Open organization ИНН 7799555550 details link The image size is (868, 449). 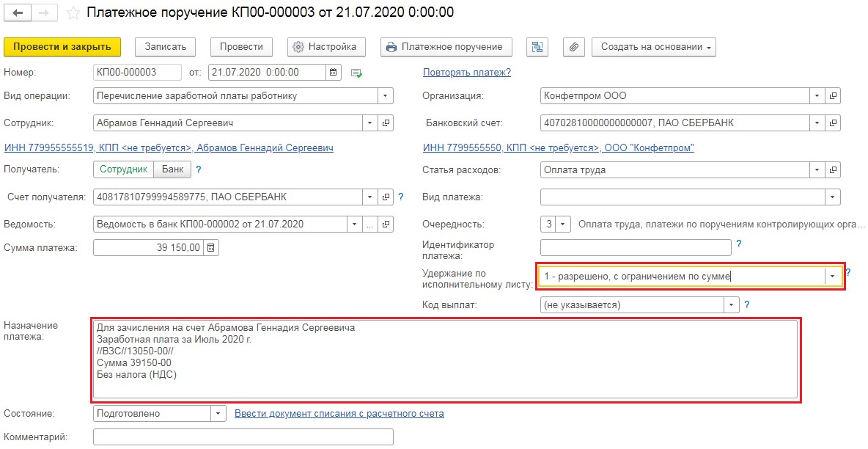point(559,148)
